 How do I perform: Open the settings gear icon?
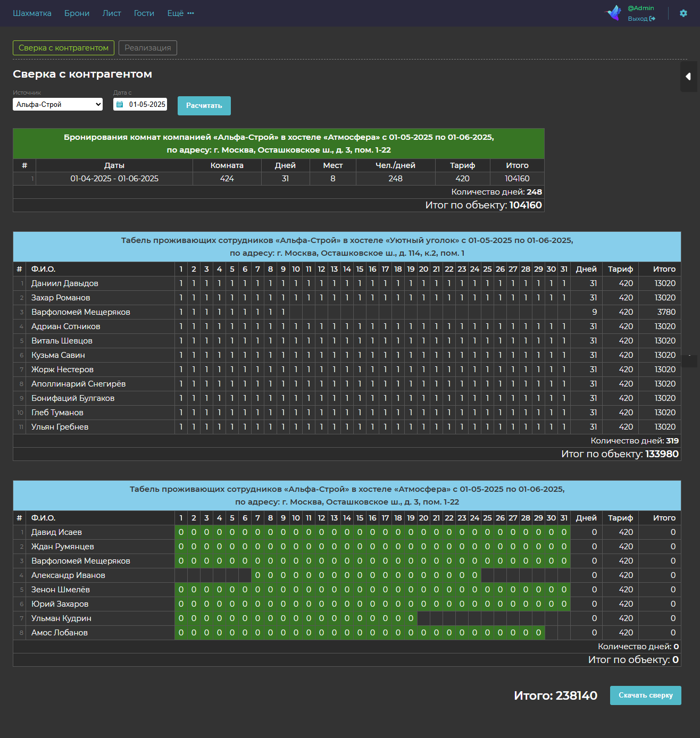point(684,13)
